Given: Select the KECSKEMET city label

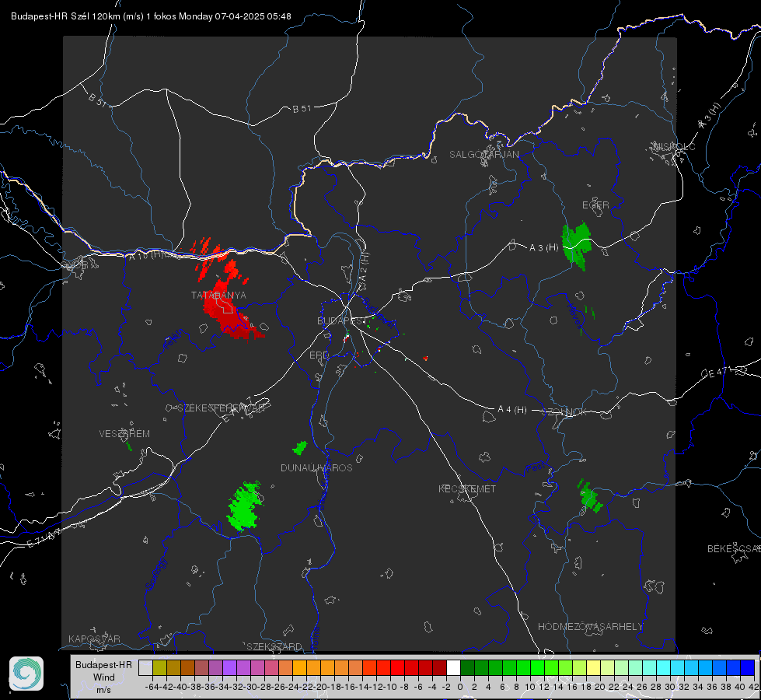Looking at the screenshot, I should coord(467,488).
